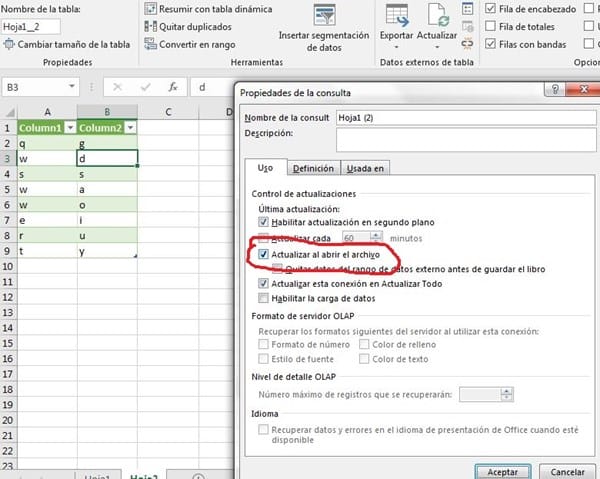The image size is (600, 479).
Task: Click Recuperar datos y errores checkbox
Action: point(263,429)
